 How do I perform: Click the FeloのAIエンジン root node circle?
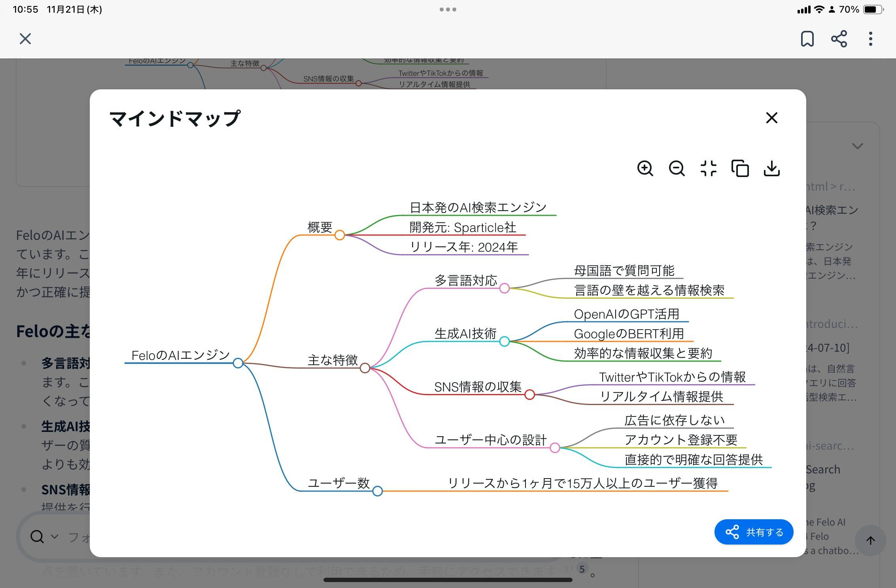238,363
